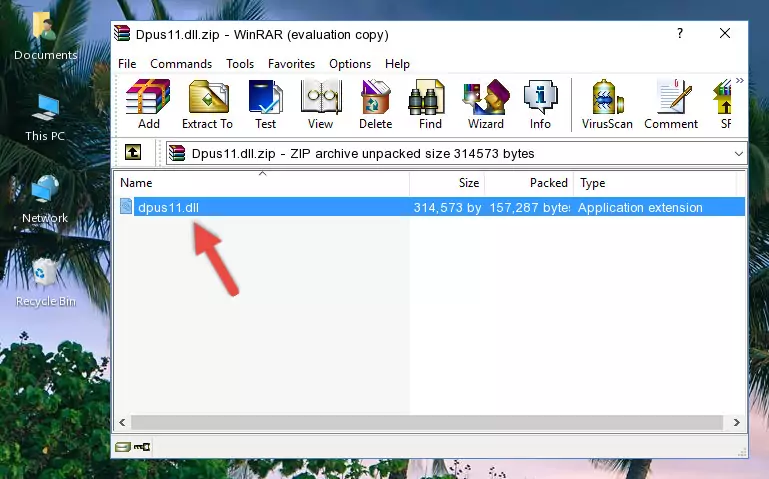This screenshot has width=769, height=479.
Task: Open the Help menu
Action: coord(397,64)
